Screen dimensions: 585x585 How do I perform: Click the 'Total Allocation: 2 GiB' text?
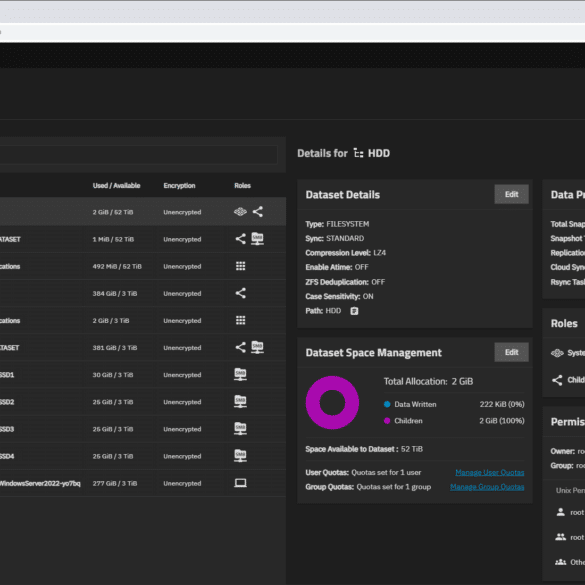click(428, 381)
